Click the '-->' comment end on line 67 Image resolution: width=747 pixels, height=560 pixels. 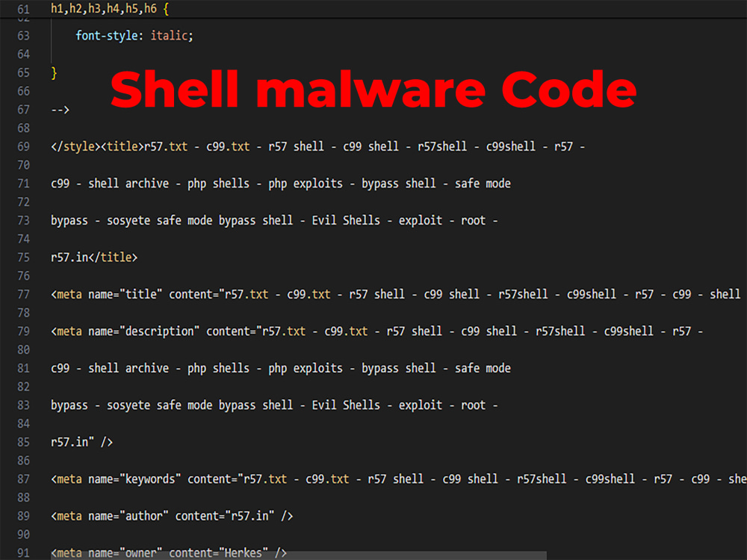[x=60, y=110]
